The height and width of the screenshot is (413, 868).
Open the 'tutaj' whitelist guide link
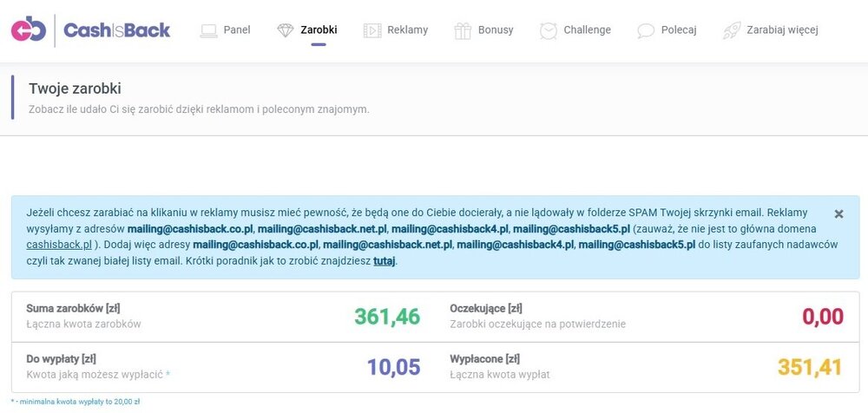coord(385,260)
